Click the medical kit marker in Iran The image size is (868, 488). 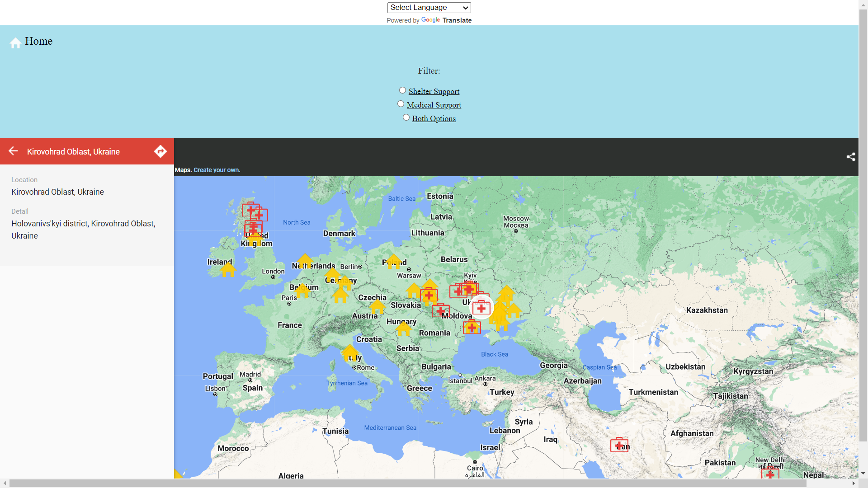[618, 445]
